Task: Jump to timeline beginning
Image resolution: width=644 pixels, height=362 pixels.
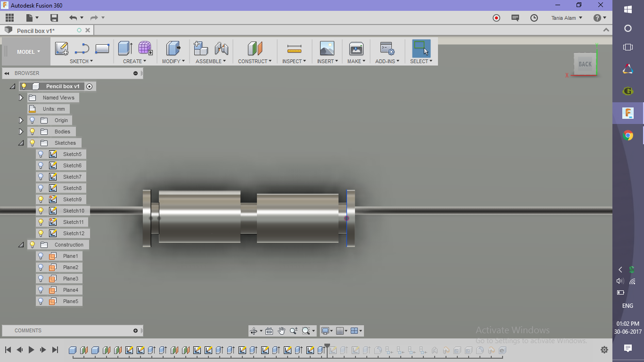Action: (x=8, y=350)
